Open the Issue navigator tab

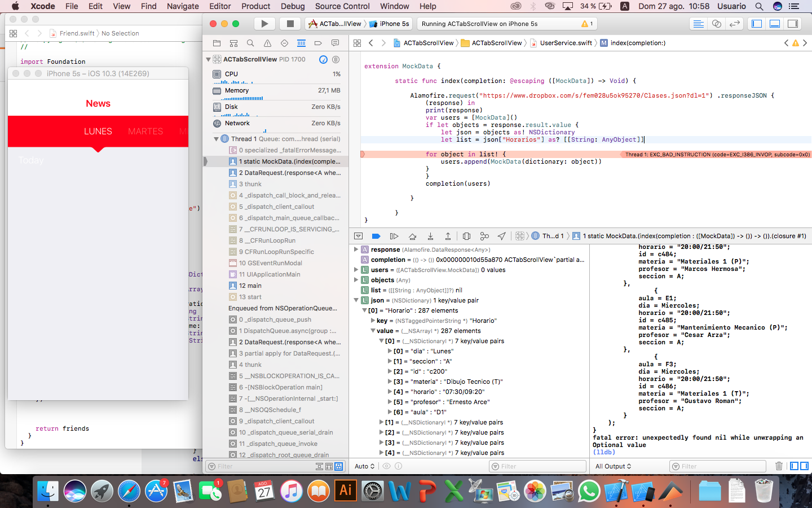pos(267,43)
